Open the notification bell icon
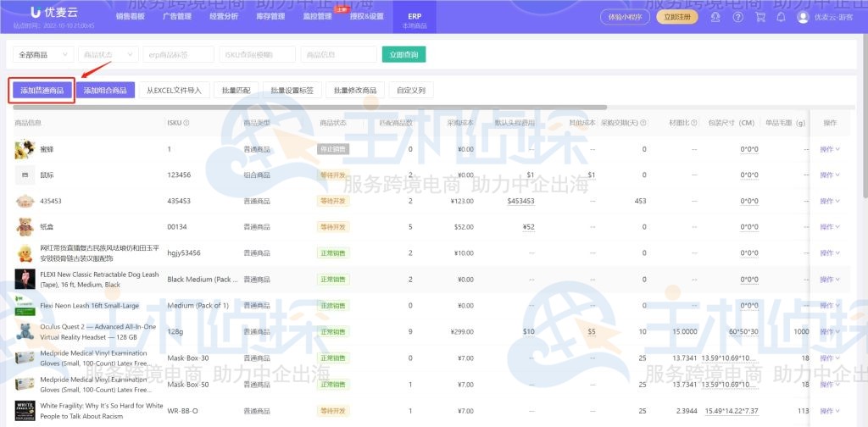This screenshot has width=868, height=427. pos(781,17)
